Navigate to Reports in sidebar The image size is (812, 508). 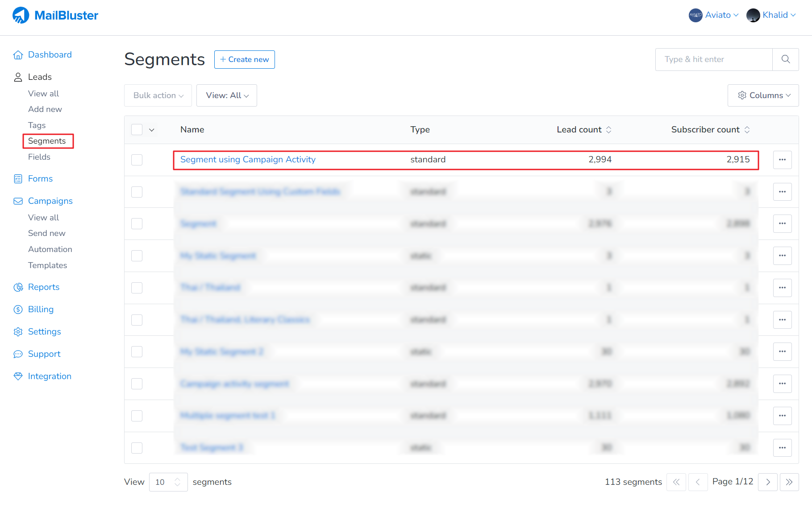pyautogui.click(x=43, y=287)
